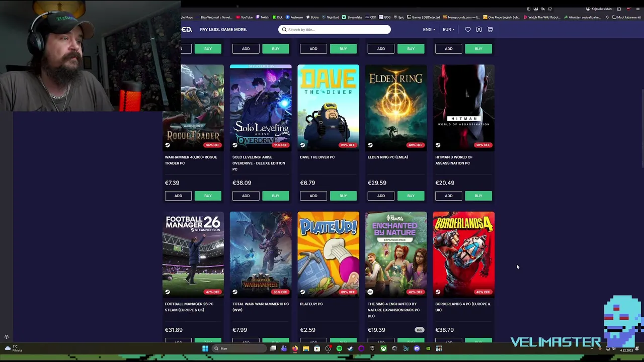Open One Piece English Sub bookmark

(x=502, y=17)
